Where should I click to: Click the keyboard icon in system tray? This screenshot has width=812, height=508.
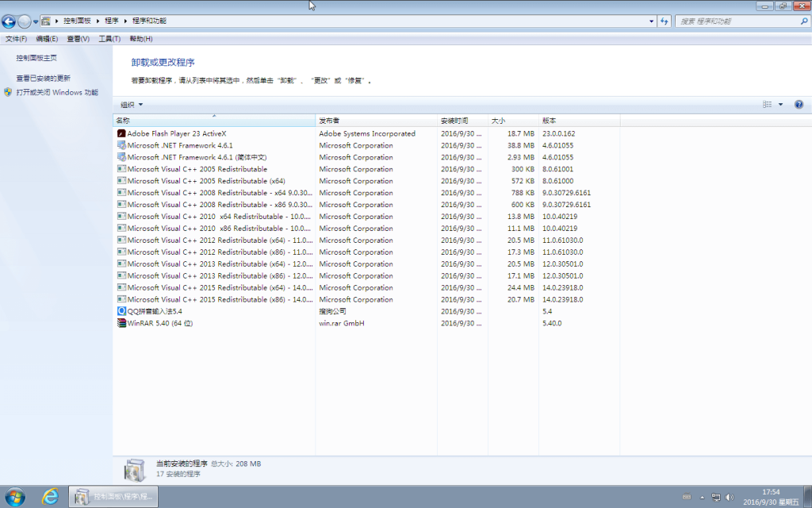[x=687, y=497]
